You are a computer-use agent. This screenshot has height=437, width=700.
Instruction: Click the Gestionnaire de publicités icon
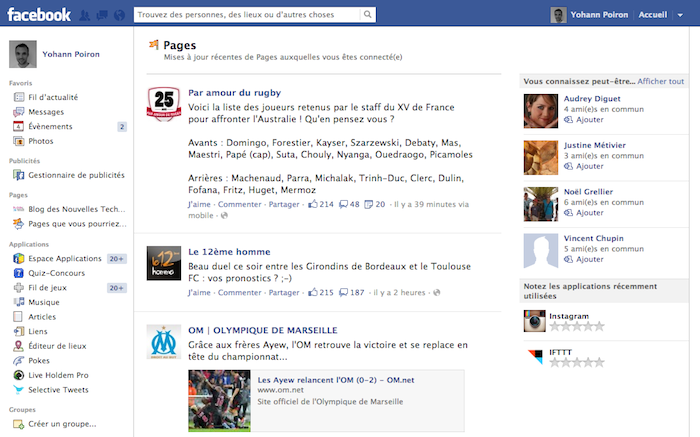(x=19, y=175)
